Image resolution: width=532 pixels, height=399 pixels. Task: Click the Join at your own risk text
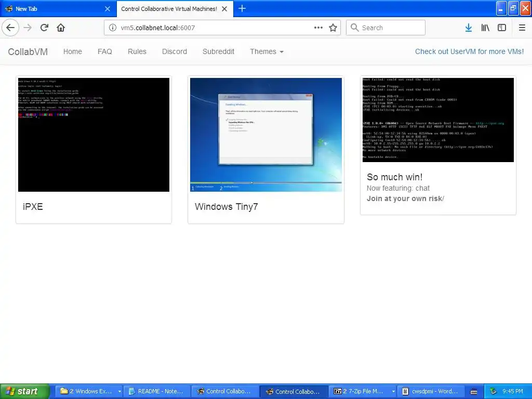tap(405, 198)
